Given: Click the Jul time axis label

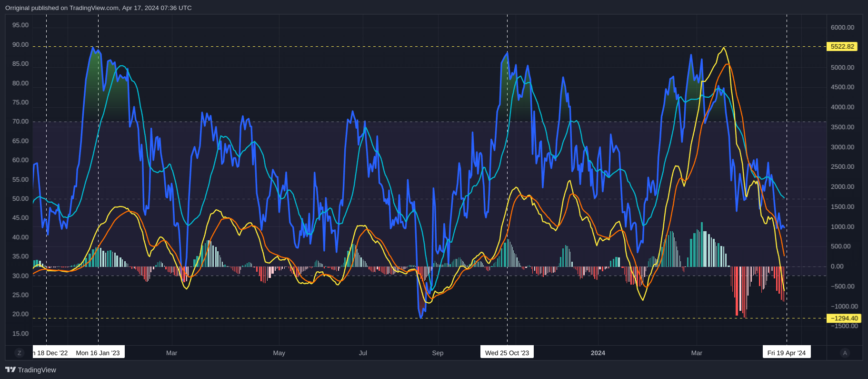Looking at the screenshot, I should click(363, 353).
